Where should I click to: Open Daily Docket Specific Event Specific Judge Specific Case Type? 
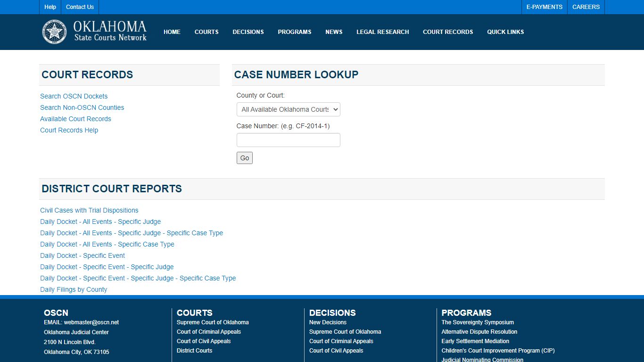(138, 278)
